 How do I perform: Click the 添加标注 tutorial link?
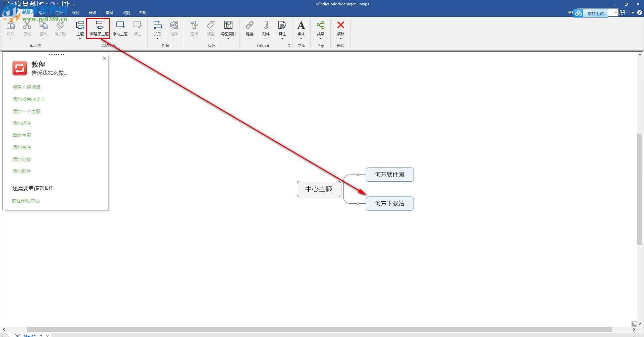click(22, 123)
